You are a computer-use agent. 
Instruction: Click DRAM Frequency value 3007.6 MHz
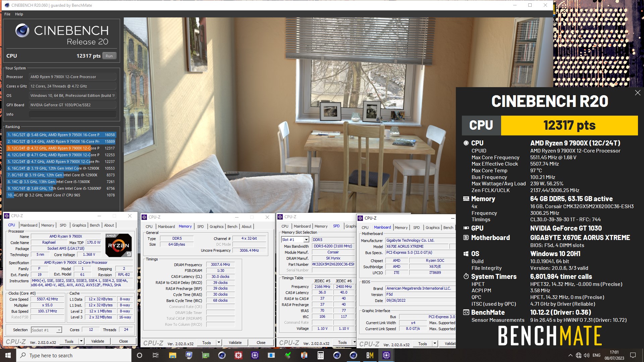pyautogui.click(x=220, y=265)
